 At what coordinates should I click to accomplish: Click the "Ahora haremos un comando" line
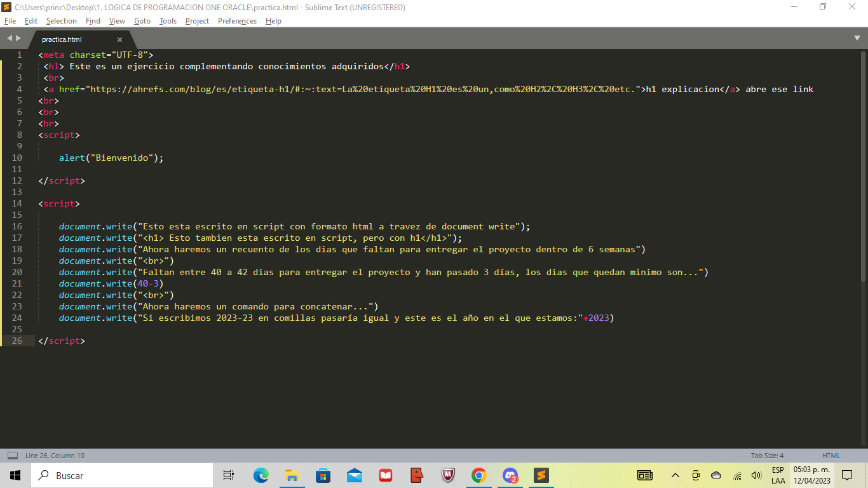[x=219, y=306]
